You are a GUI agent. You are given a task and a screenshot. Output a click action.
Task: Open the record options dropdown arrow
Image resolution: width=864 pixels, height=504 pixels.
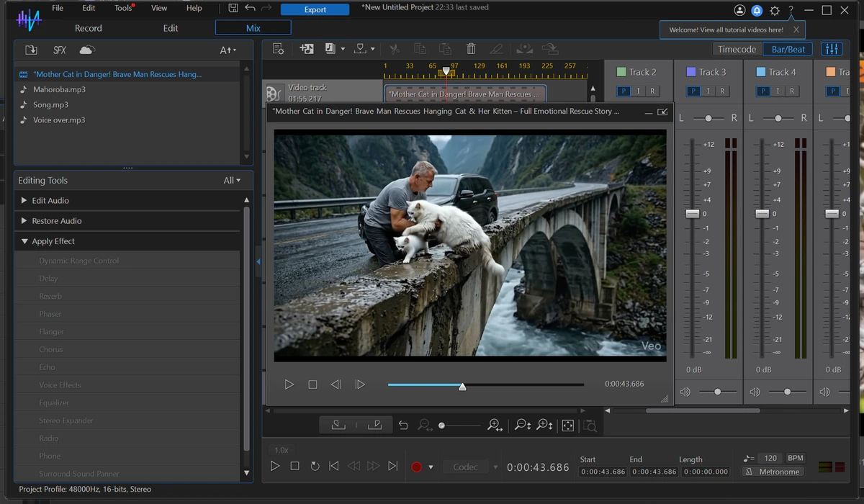point(431,467)
